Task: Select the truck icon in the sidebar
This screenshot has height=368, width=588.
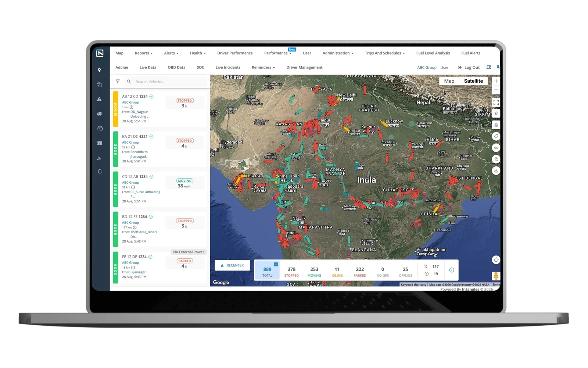Action: tap(99, 114)
